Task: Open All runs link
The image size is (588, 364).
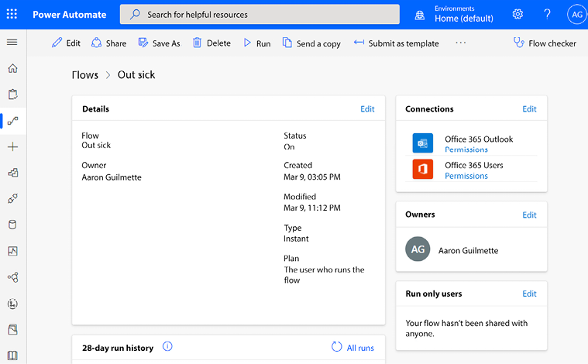Action: (x=360, y=348)
